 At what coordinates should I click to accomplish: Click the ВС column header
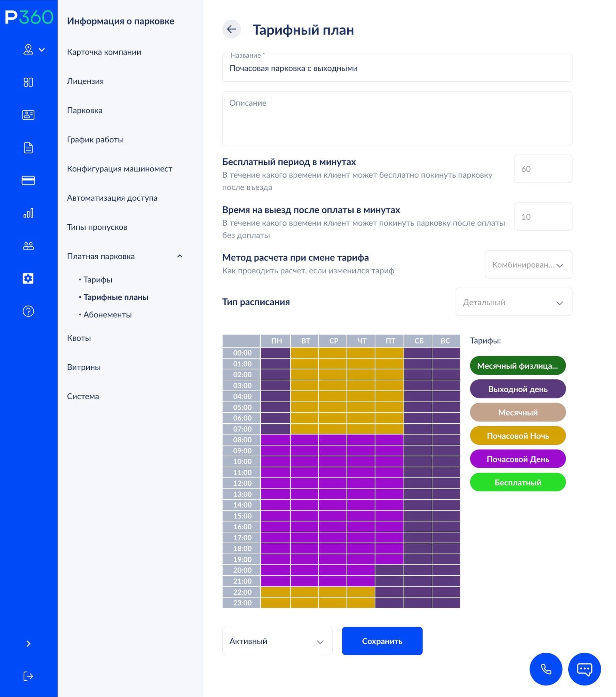point(447,341)
